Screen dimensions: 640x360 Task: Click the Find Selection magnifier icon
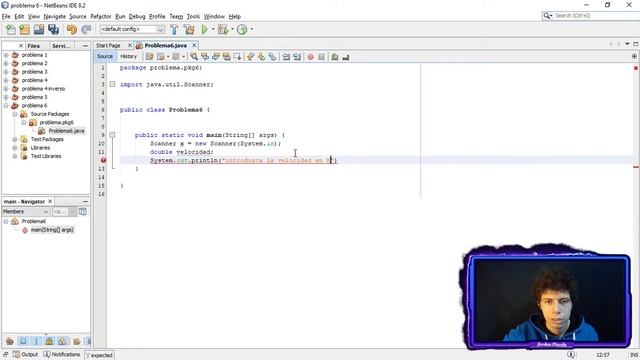pos(194,57)
